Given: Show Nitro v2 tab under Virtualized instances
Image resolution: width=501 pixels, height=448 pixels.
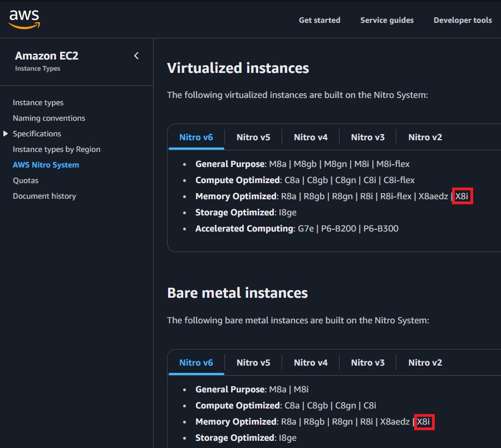Looking at the screenshot, I should 425,137.
